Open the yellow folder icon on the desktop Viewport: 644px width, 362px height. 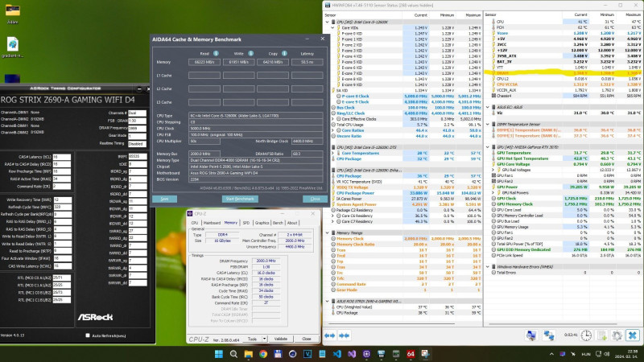coord(12,10)
